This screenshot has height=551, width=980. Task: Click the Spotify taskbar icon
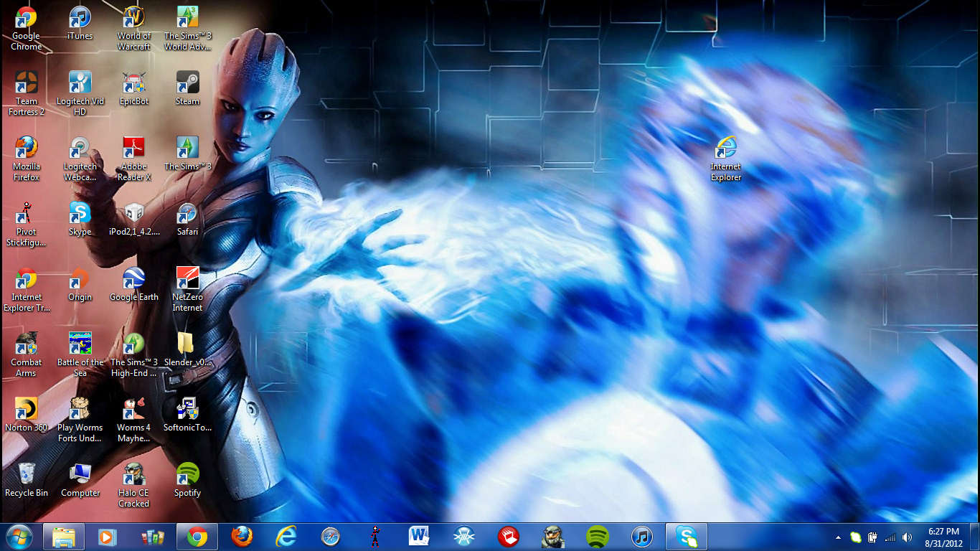[x=598, y=537]
